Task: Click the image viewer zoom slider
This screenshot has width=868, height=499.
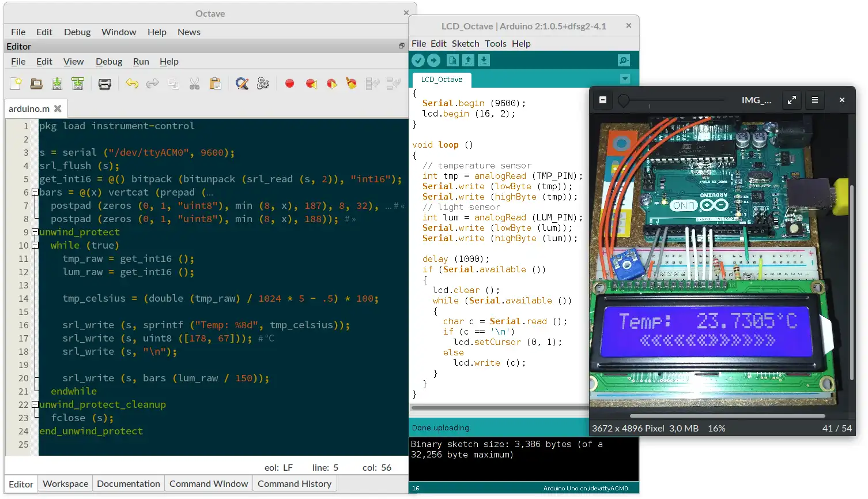Action: 624,100
